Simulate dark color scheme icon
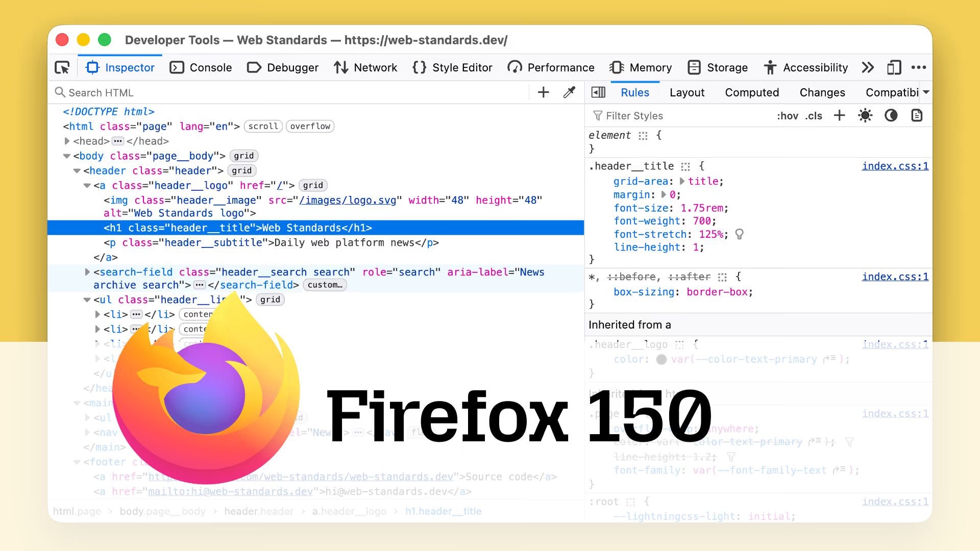The width and height of the screenshot is (980, 551). [x=891, y=116]
